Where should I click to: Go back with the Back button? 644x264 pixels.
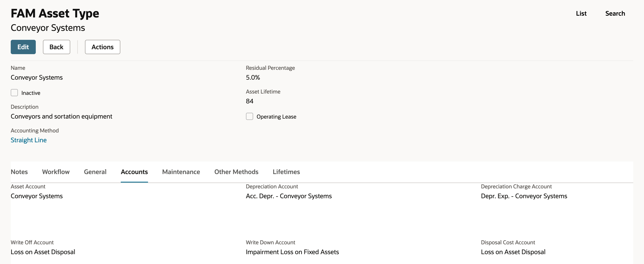[x=56, y=47]
